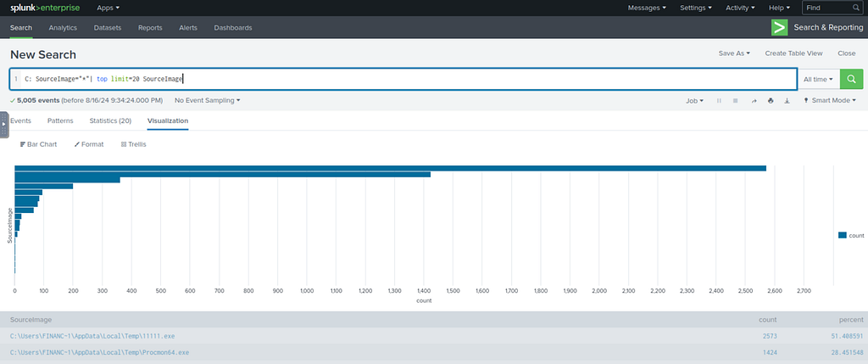Screen dimensions: 868x364
Task: Toggle the count legend color swatch
Action: pos(843,236)
